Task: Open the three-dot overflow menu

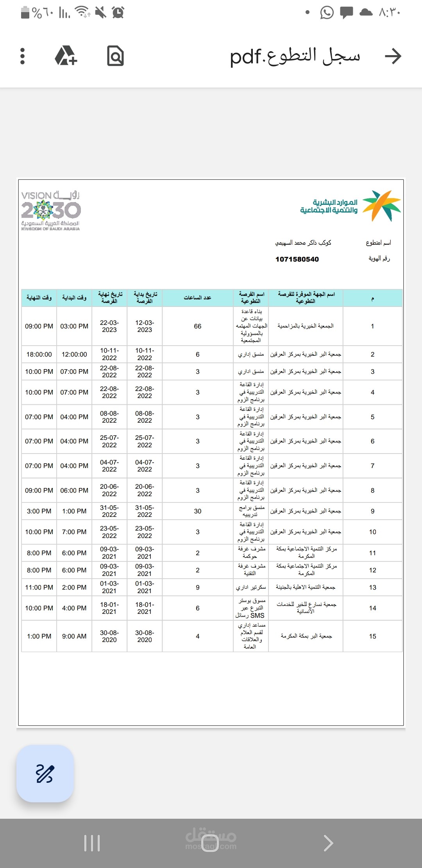Action: tap(22, 56)
